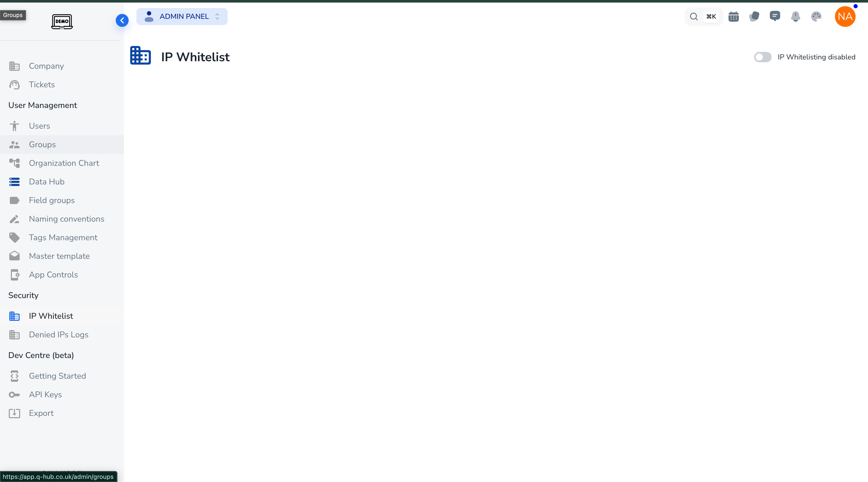
Task: Click the Company building icon
Action: [x=14, y=66]
